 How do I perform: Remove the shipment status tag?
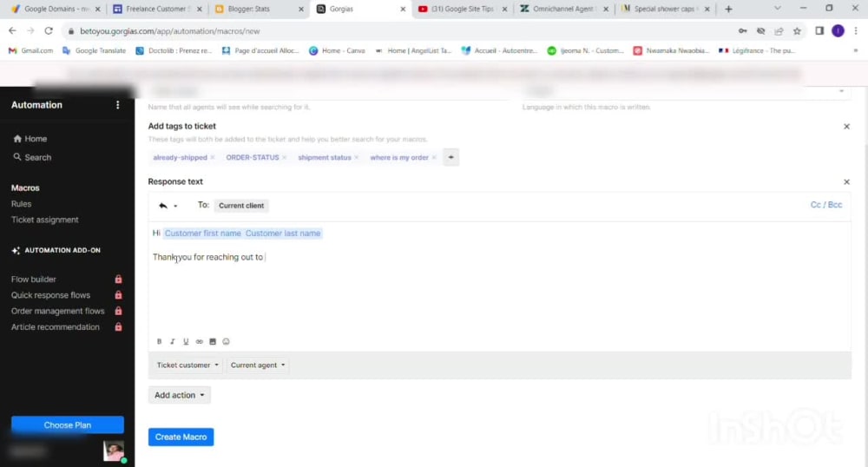(356, 157)
